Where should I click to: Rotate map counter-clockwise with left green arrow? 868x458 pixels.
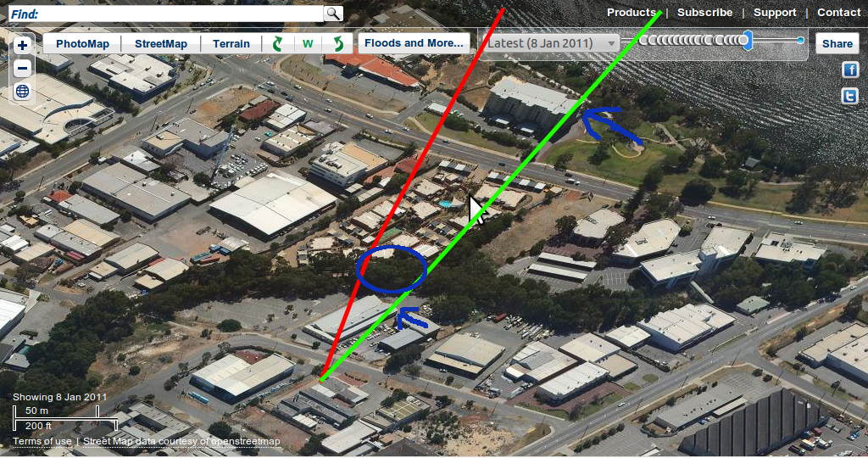pos(277,44)
